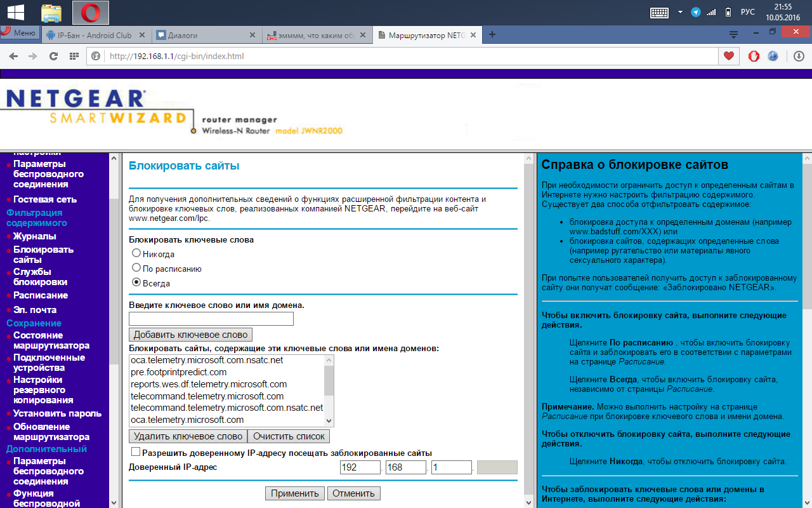Click Очистить список button
Viewport: 812px width, 508px height.
click(x=289, y=436)
